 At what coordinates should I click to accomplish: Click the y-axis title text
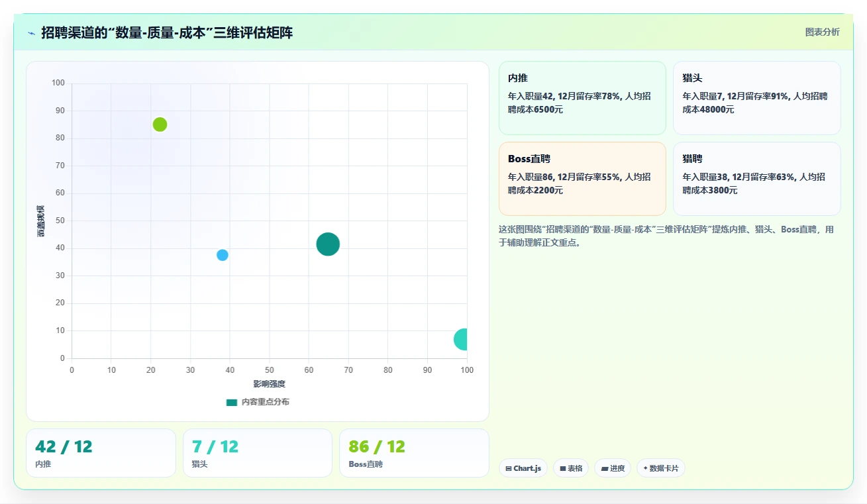40,221
